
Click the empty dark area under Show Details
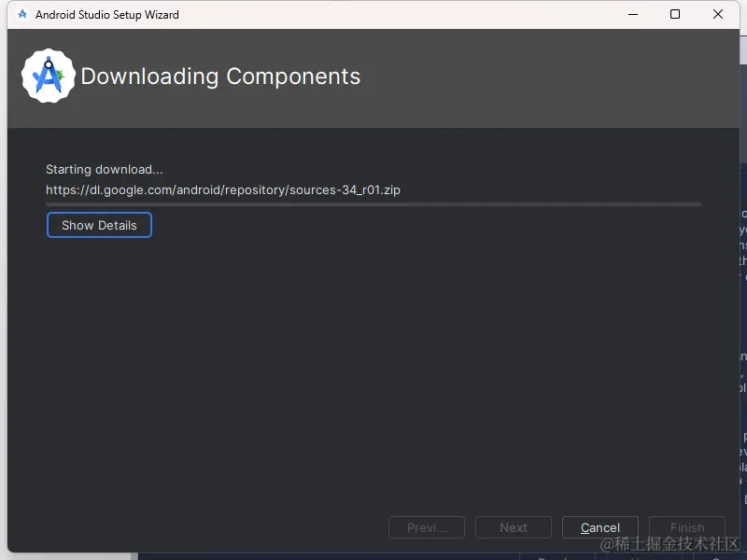click(373, 371)
